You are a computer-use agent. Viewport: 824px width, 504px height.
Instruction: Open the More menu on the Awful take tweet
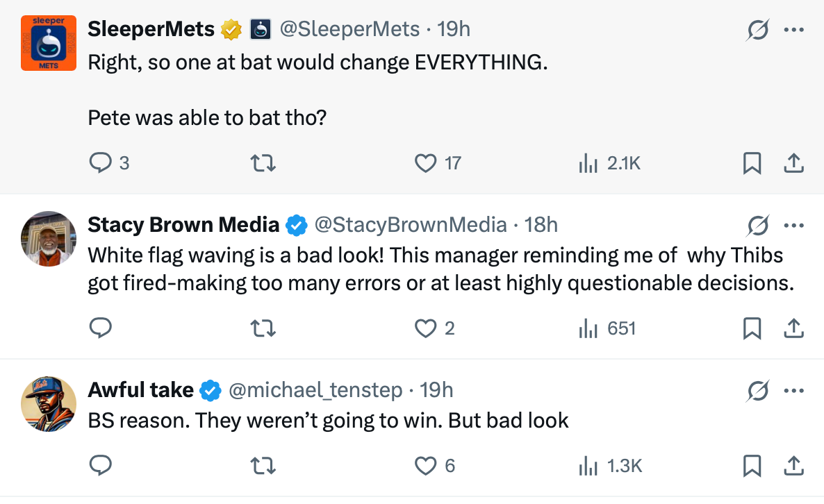(793, 391)
